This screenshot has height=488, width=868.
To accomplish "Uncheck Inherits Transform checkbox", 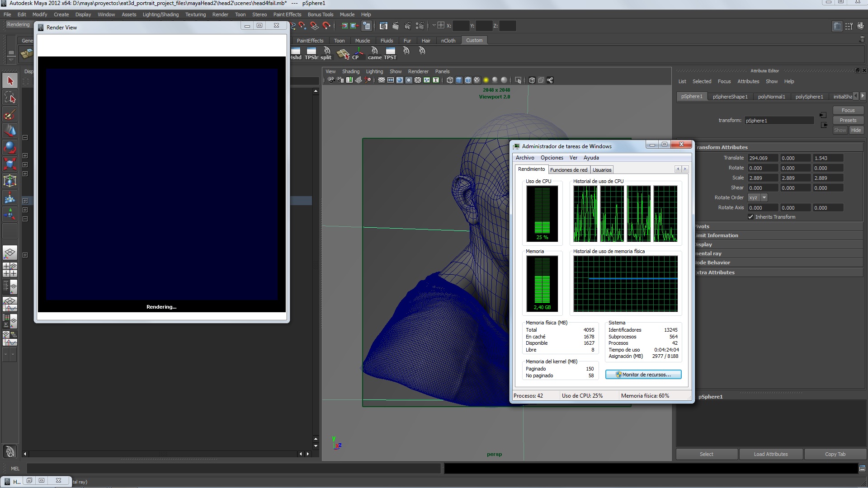I will coord(751,217).
